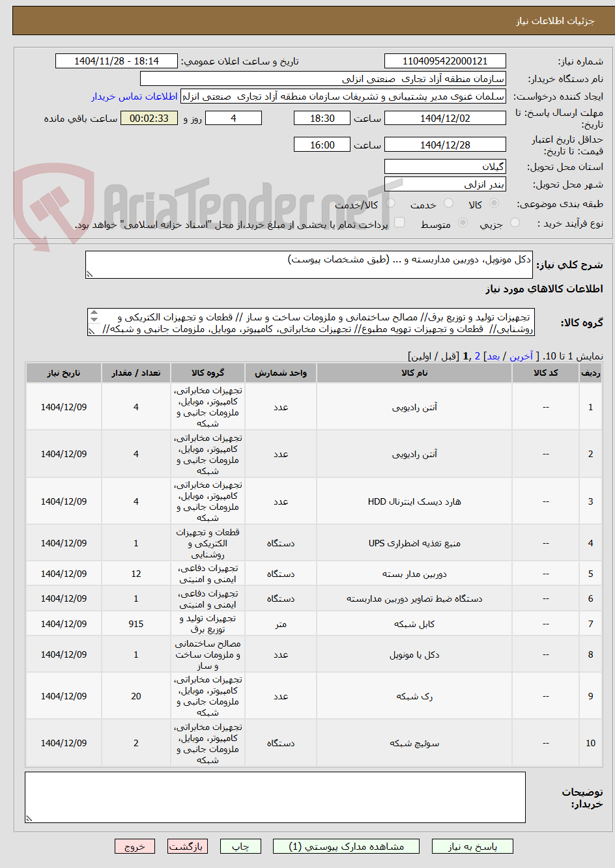Select خدمت radio button

click(448, 204)
